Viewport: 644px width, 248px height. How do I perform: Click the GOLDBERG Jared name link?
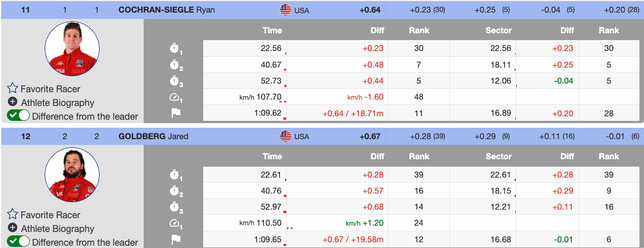pos(153,136)
